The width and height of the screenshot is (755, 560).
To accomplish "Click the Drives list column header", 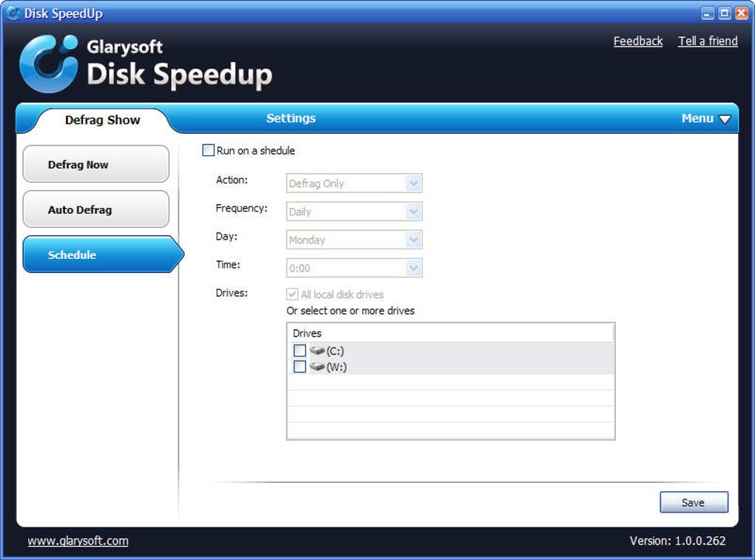I will pyautogui.click(x=450, y=333).
